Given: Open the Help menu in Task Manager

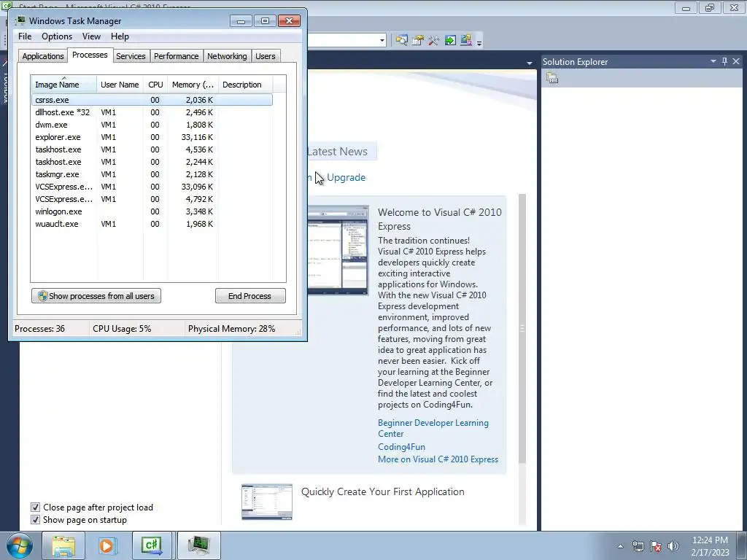Looking at the screenshot, I should 120,36.
